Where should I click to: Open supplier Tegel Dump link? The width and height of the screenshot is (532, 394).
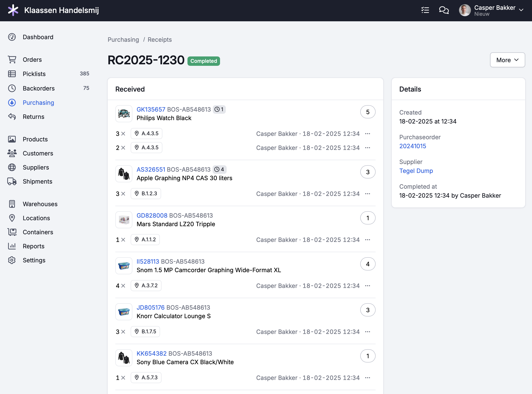(416, 171)
